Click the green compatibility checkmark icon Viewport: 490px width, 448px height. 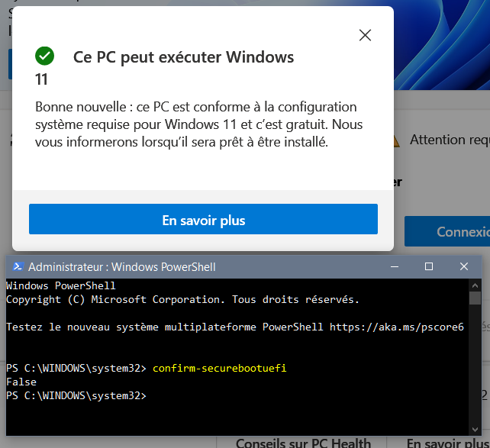coord(45,56)
